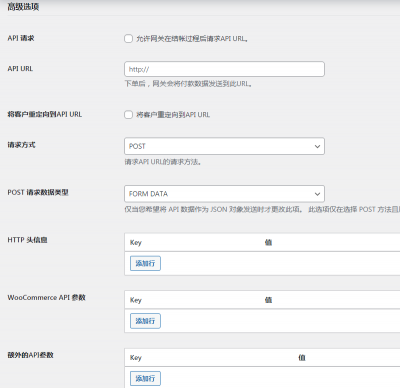Click the POST 请求数据类型 label
Screen dimensions: 400x388
click(38, 192)
